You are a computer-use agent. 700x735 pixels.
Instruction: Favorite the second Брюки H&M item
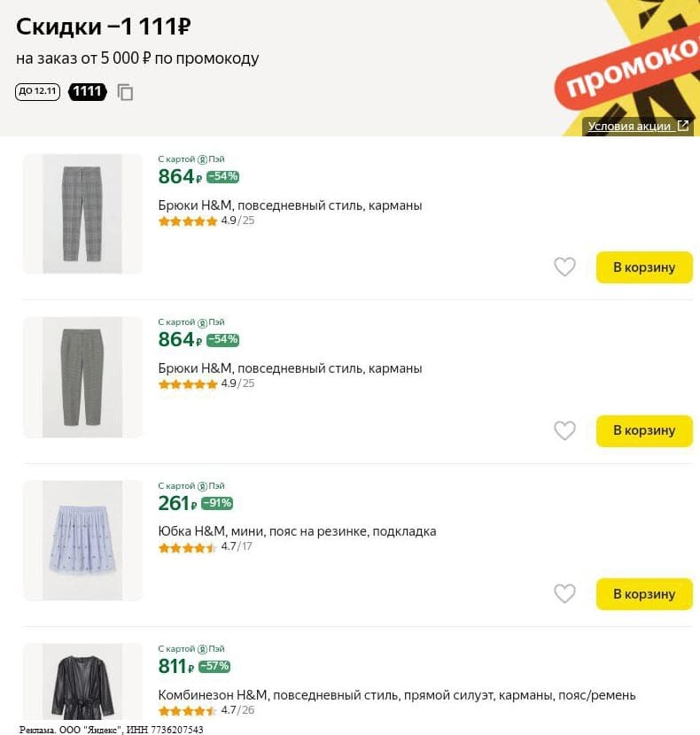pyautogui.click(x=564, y=430)
